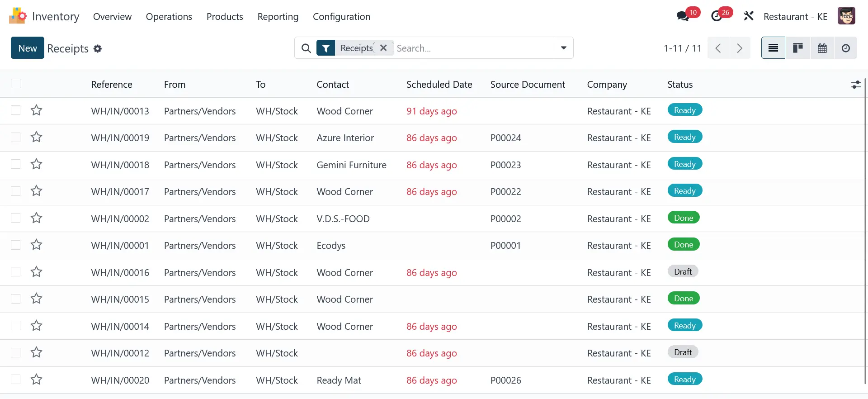Tick the select-all header checkbox
The image size is (868, 399).
point(16,84)
